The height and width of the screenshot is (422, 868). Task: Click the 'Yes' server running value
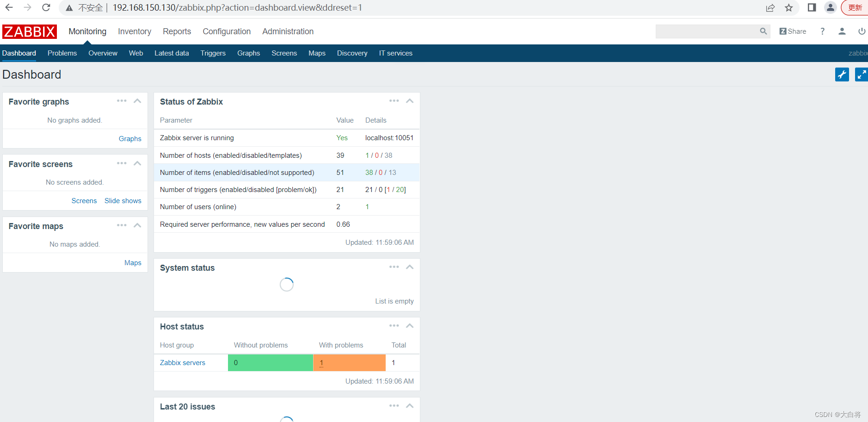pos(342,138)
